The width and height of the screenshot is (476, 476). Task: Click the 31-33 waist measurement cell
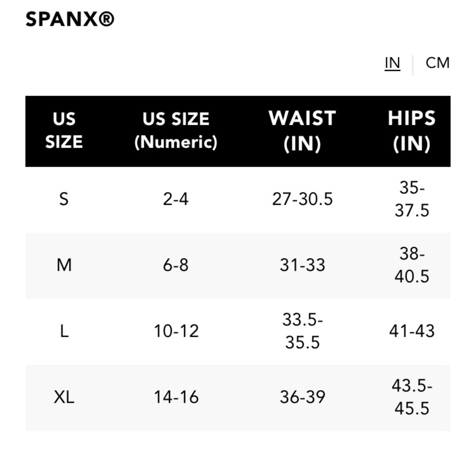coord(302,265)
